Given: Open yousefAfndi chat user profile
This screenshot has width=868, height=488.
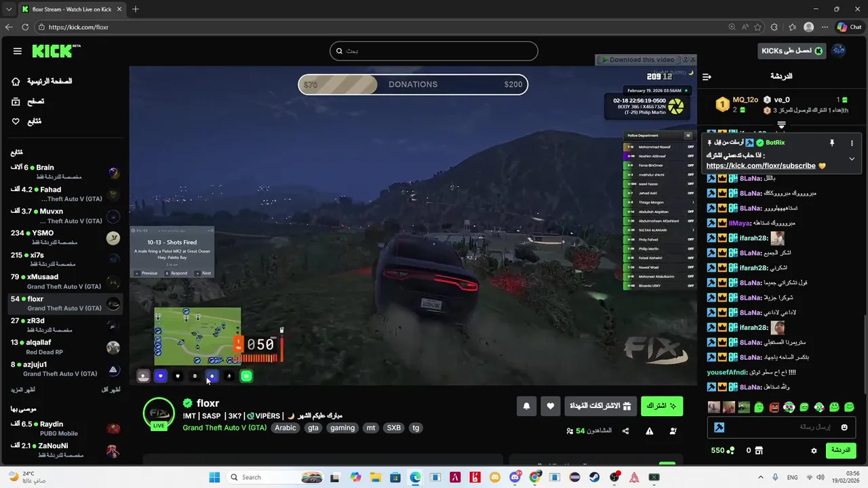Looking at the screenshot, I should (727, 372).
